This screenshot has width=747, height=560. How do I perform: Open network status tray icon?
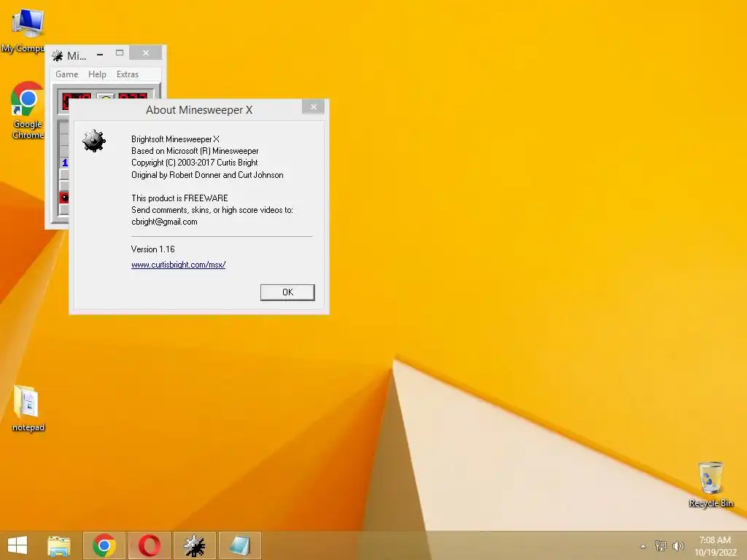[x=661, y=545]
